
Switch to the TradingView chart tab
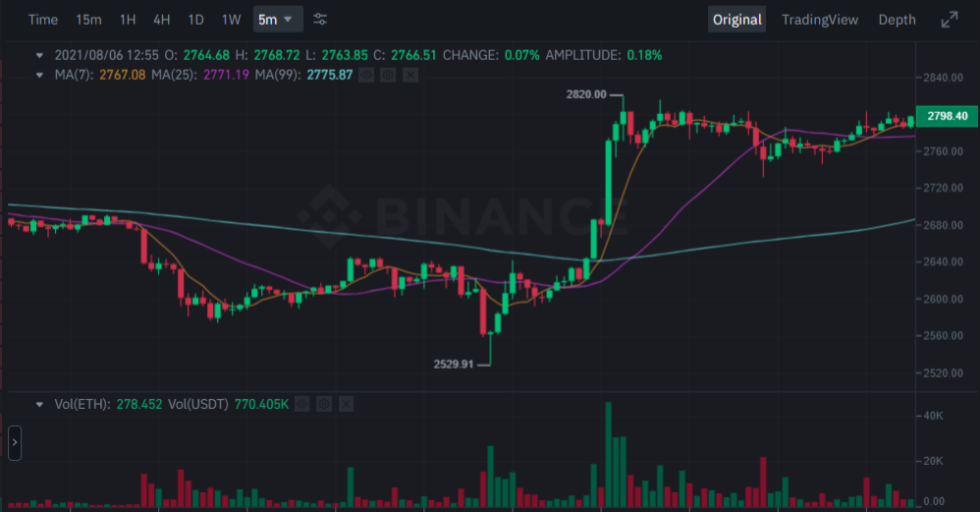(819, 20)
